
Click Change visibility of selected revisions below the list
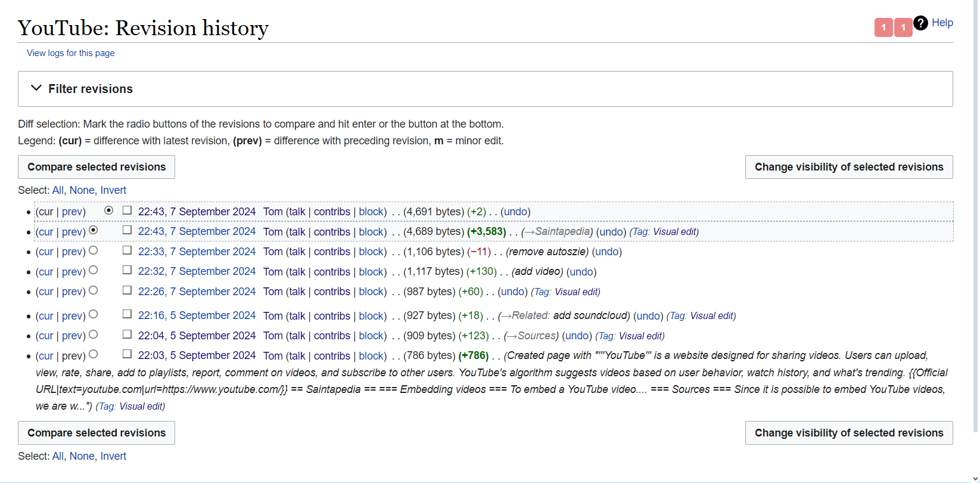[x=849, y=433]
